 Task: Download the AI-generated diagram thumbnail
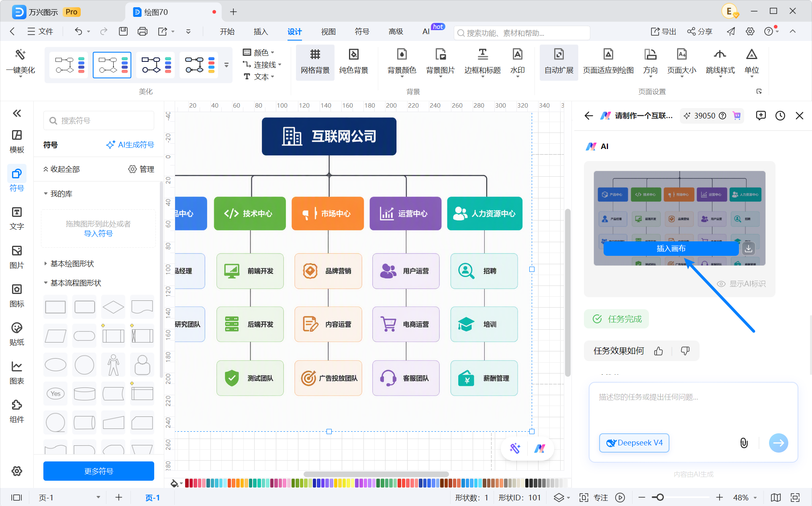[x=749, y=249]
